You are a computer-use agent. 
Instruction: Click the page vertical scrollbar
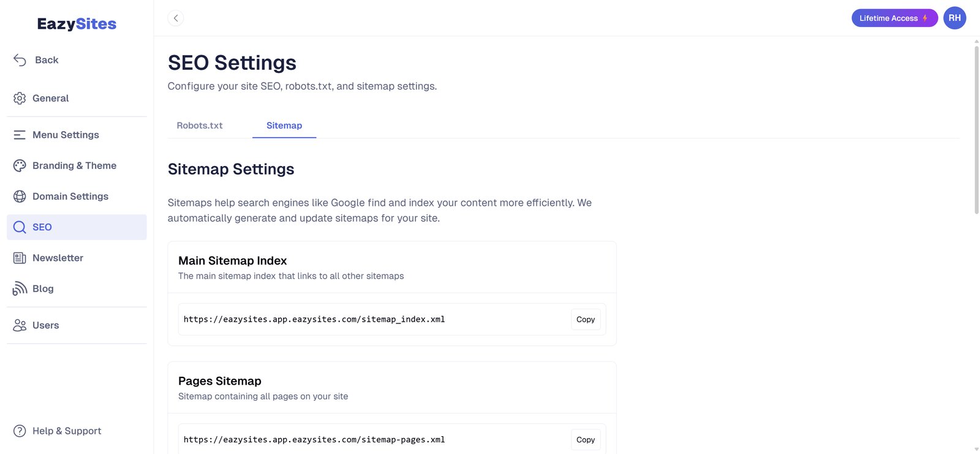point(976,130)
